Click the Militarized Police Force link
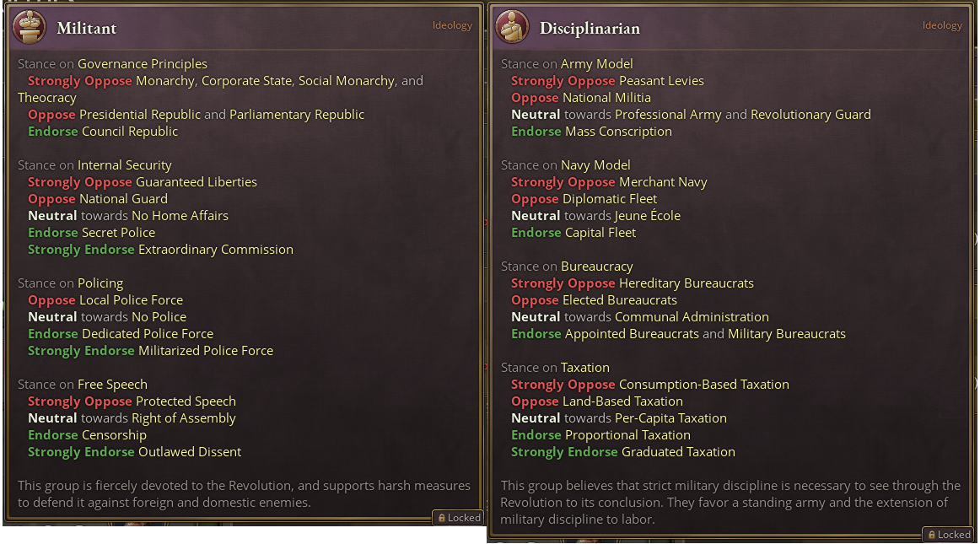The height and width of the screenshot is (544, 980). pos(206,351)
